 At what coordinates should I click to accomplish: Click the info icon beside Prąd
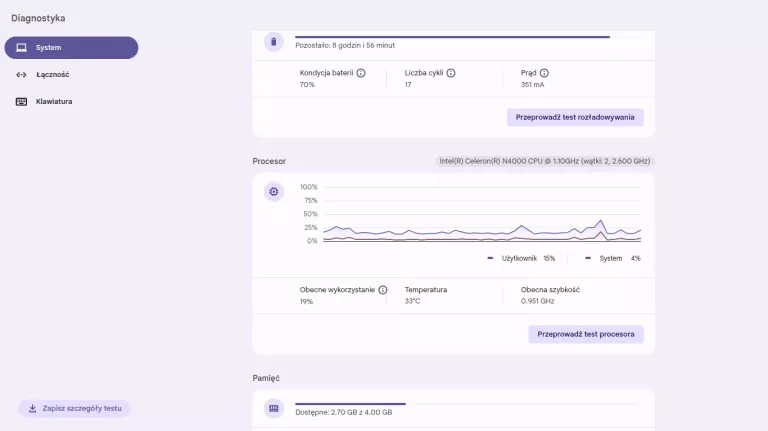(544, 73)
